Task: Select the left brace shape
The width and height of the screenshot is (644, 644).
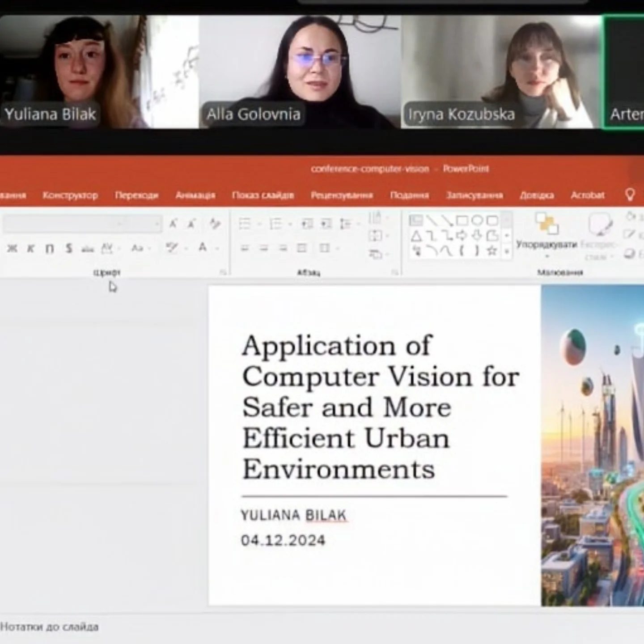Action: pyautogui.click(x=462, y=251)
